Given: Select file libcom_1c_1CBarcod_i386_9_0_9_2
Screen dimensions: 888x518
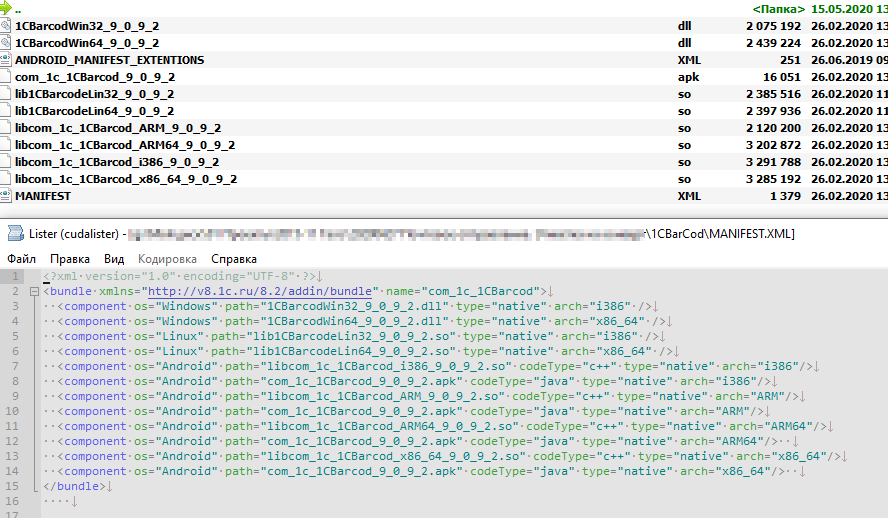Looking at the screenshot, I should coord(117,162).
